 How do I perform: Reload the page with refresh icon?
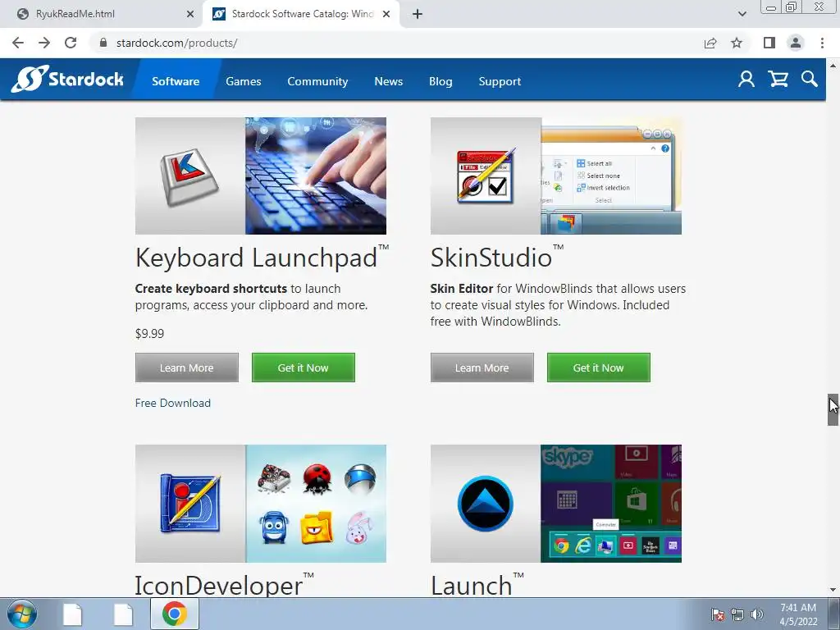click(71, 43)
